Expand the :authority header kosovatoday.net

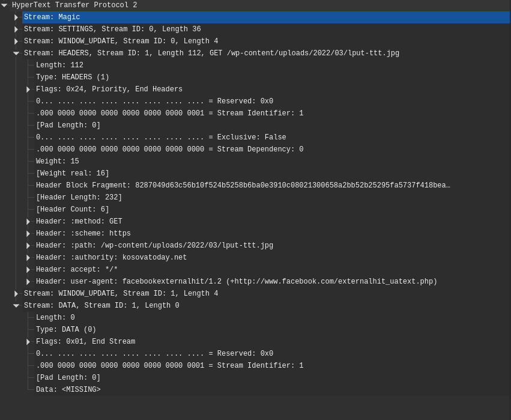28,257
